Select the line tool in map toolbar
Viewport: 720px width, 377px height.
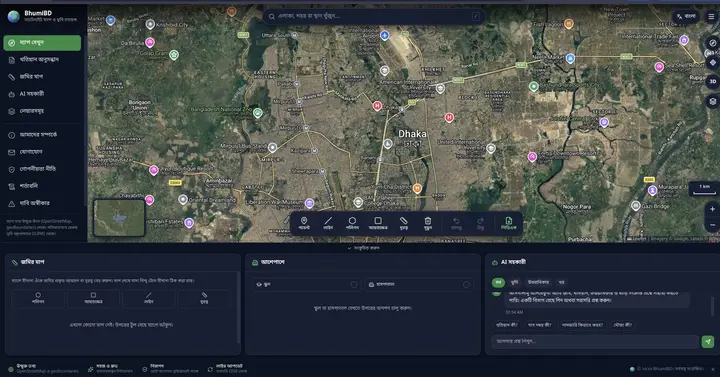[328, 223]
